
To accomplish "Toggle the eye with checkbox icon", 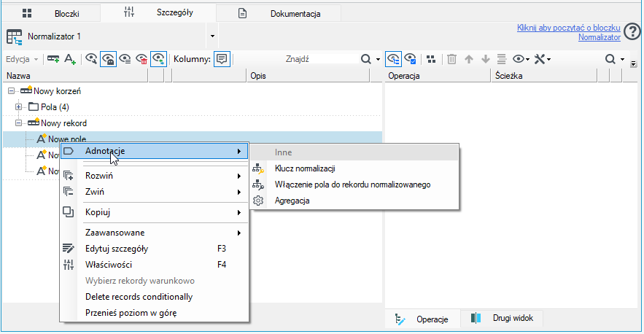I will coord(411,59).
